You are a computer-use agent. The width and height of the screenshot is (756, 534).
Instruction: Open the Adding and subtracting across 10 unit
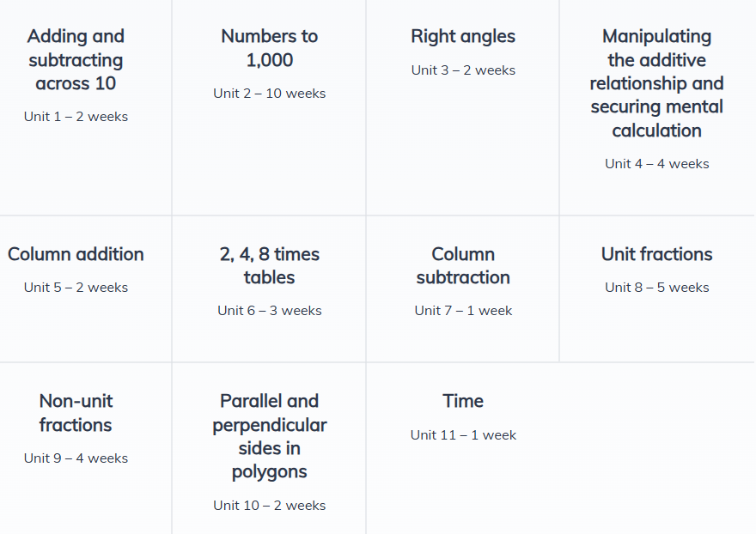coord(76,60)
